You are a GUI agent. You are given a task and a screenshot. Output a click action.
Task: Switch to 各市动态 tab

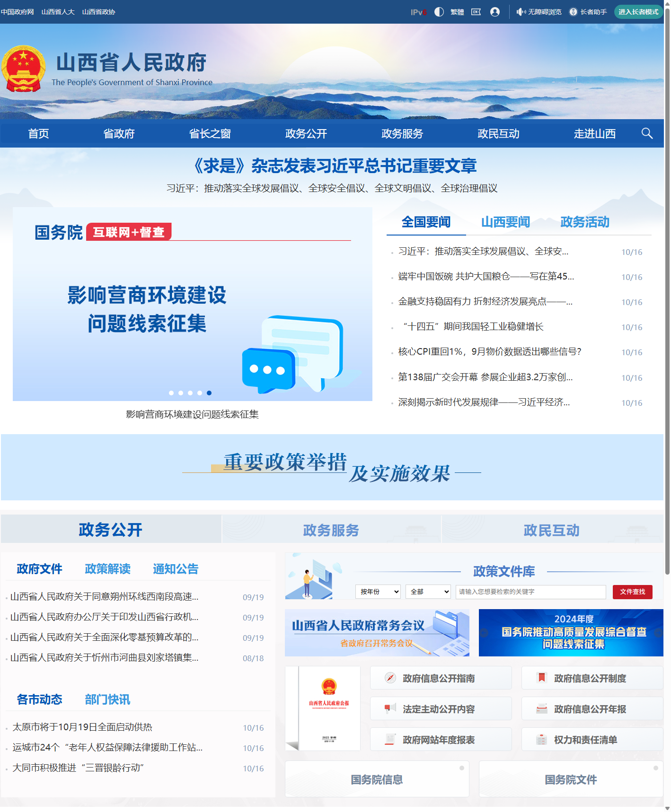click(39, 699)
